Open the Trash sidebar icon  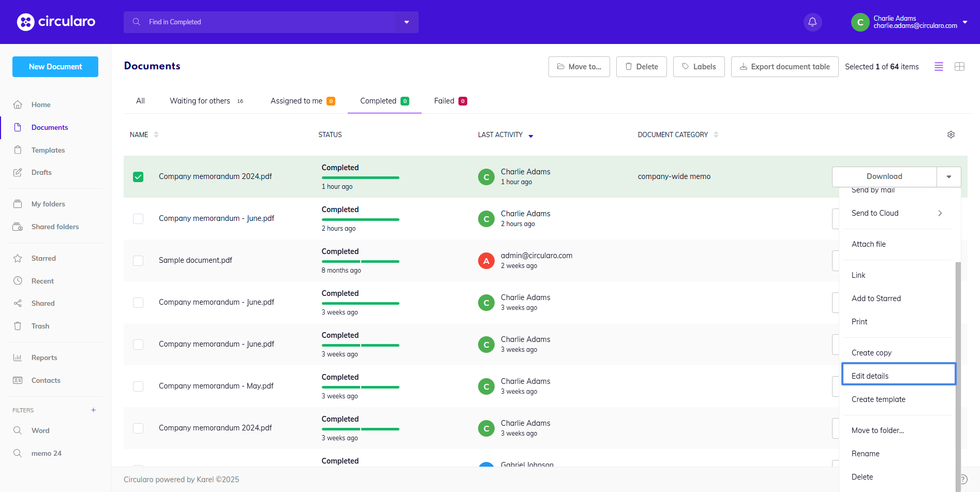(x=18, y=326)
